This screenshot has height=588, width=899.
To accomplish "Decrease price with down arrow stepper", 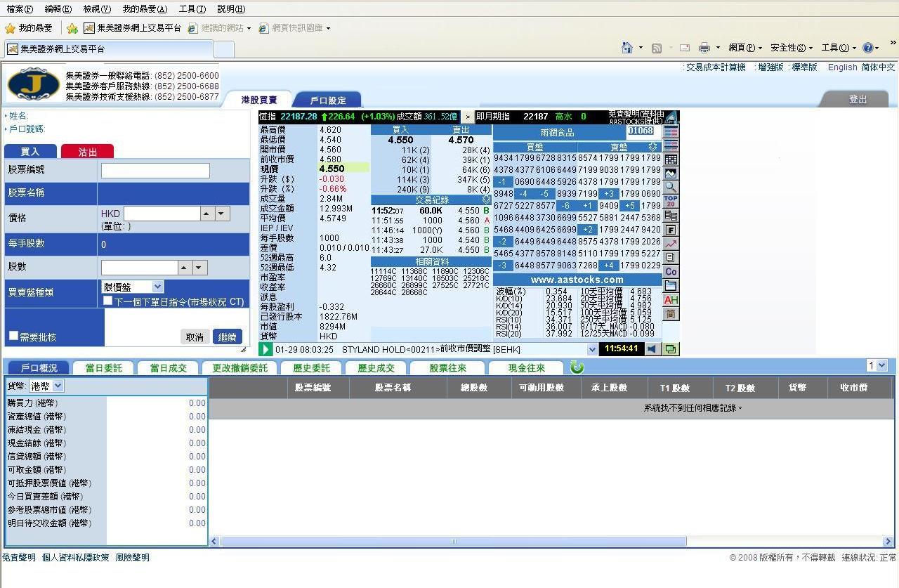I will (x=223, y=214).
